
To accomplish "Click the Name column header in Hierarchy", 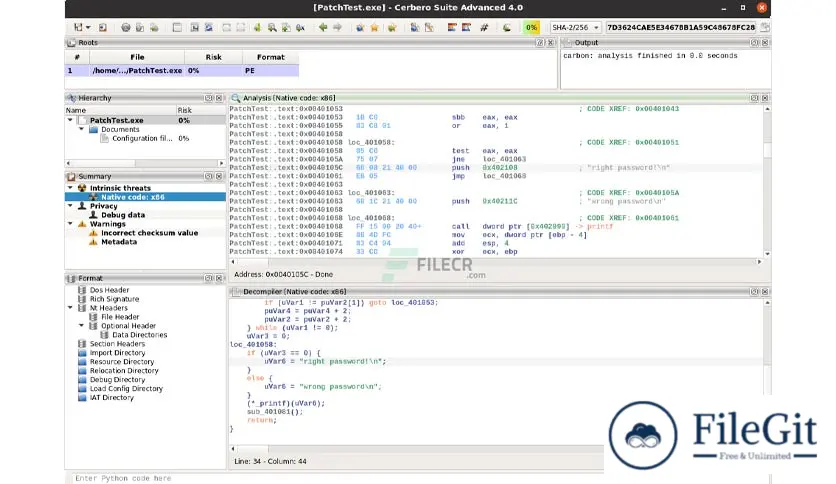I will (x=120, y=110).
